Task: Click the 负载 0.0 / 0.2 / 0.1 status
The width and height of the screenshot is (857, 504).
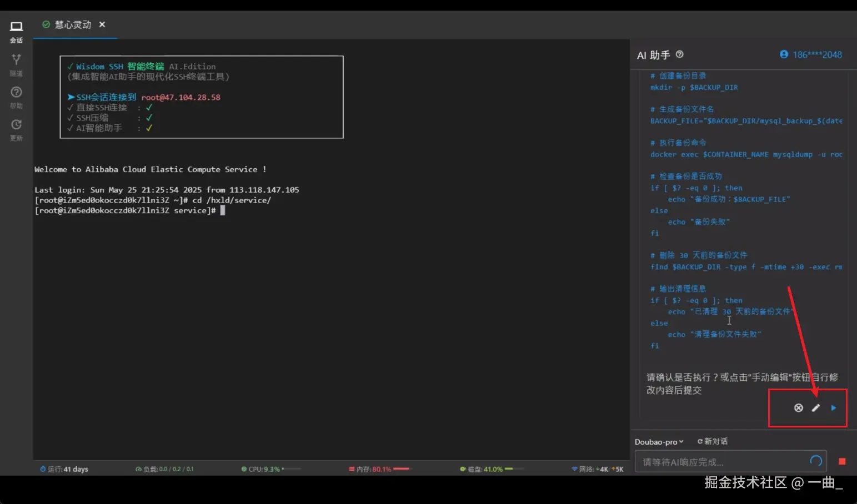Action: [164, 469]
